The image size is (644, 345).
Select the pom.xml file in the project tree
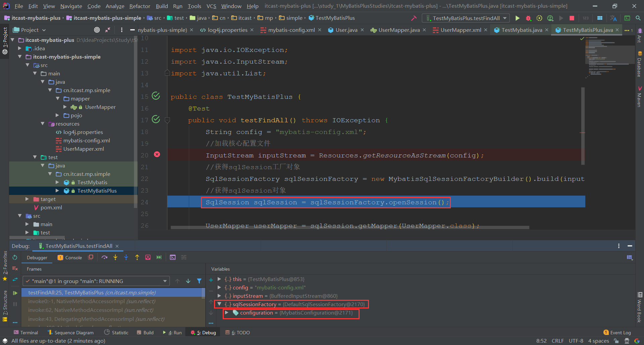(51, 207)
